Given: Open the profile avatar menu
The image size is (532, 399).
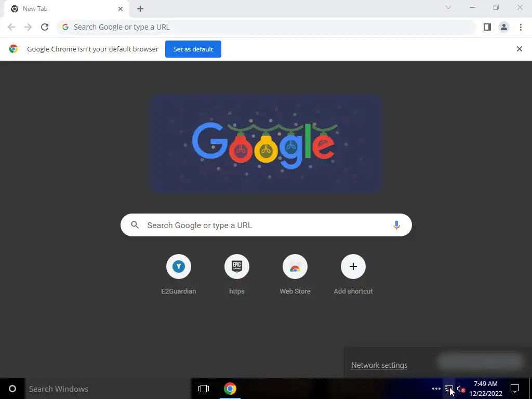Looking at the screenshot, I should pyautogui.click(x=504, y=27).
